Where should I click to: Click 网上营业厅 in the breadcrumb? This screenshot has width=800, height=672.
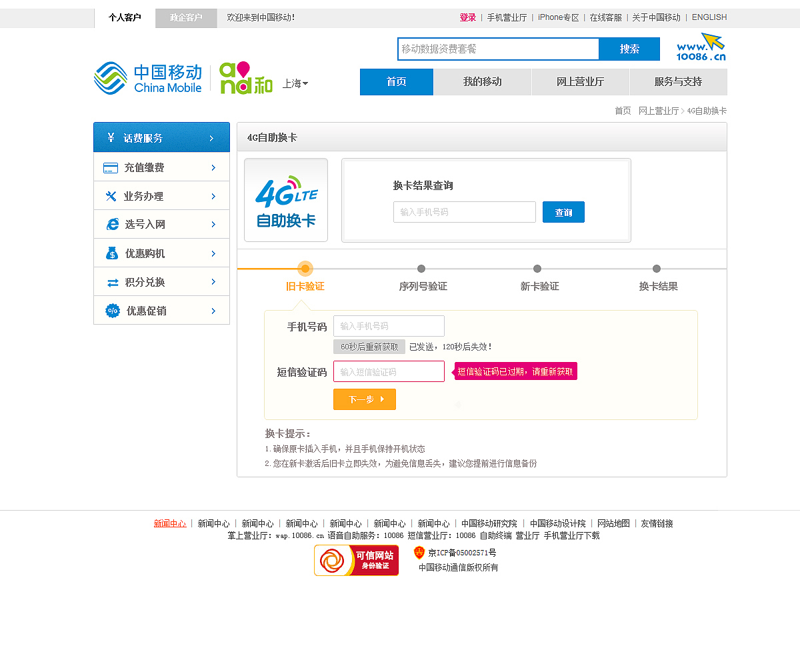659,111
